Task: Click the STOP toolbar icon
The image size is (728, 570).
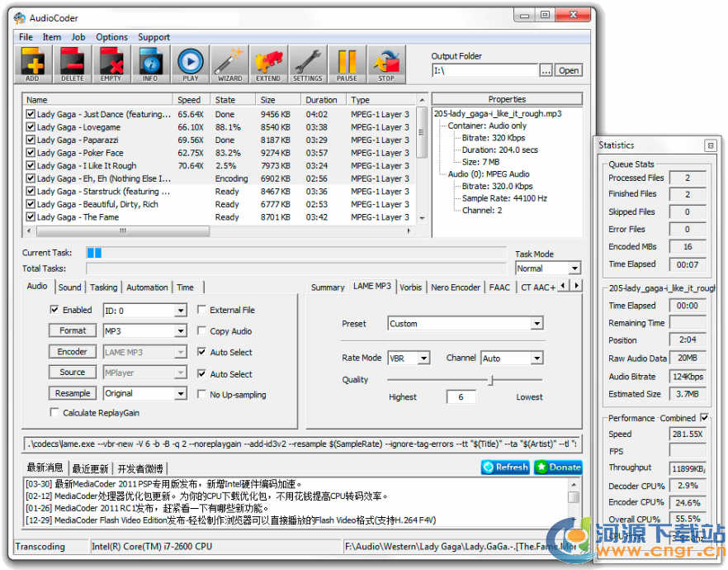Action: (386, 64)
